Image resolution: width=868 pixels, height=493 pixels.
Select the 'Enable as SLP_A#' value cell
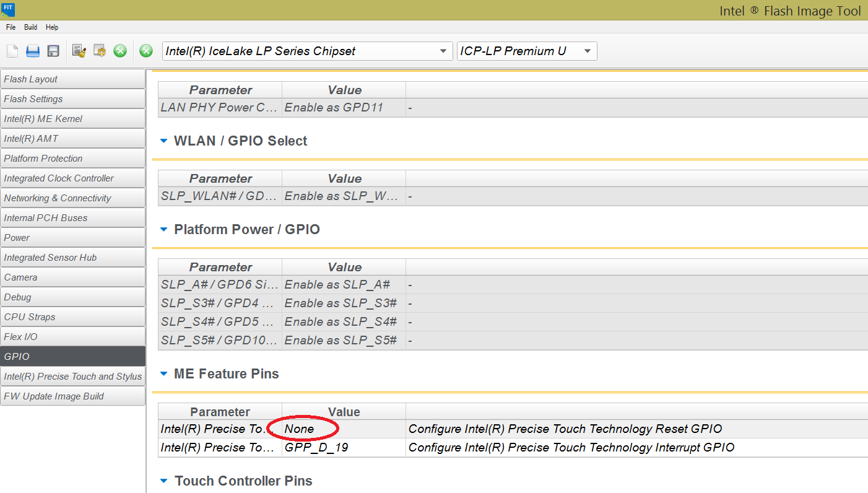pyautogui.click(x=344, y=285)
